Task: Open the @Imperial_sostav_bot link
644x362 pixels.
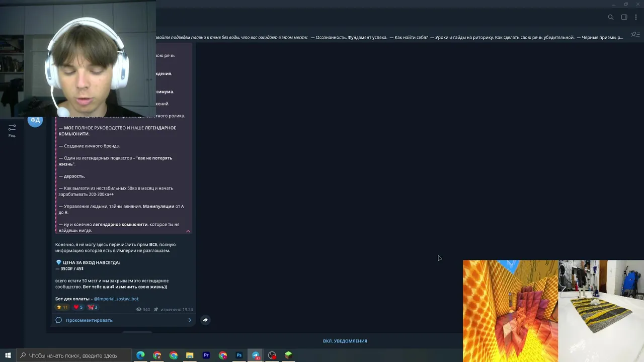Action: (x=116, y=299)
